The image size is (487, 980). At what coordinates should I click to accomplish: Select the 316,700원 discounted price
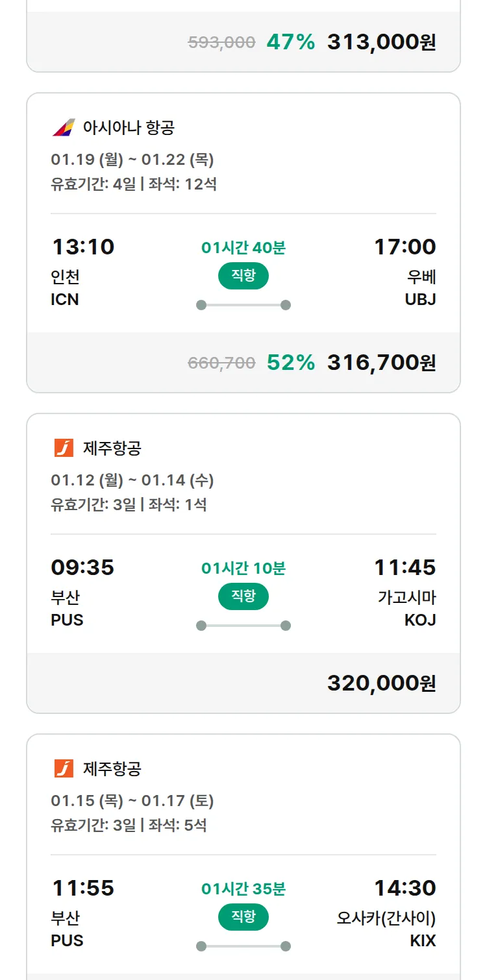[x=381, y=363]
